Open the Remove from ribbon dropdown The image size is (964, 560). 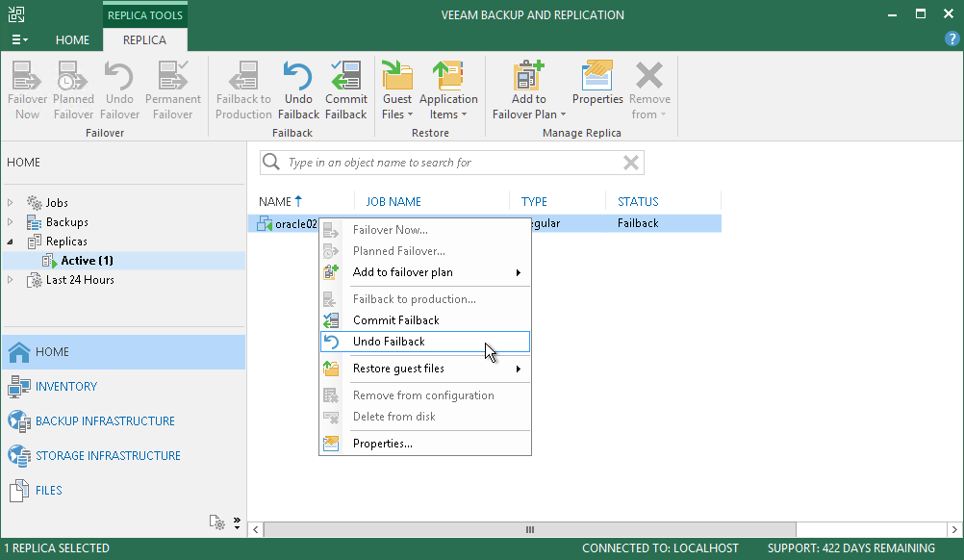point(649,89)
